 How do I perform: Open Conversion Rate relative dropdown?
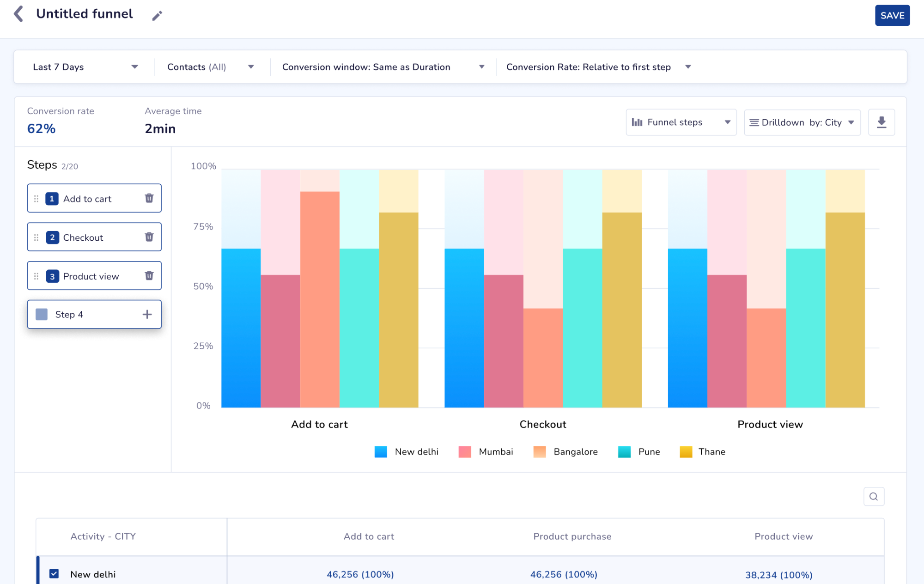599,67
